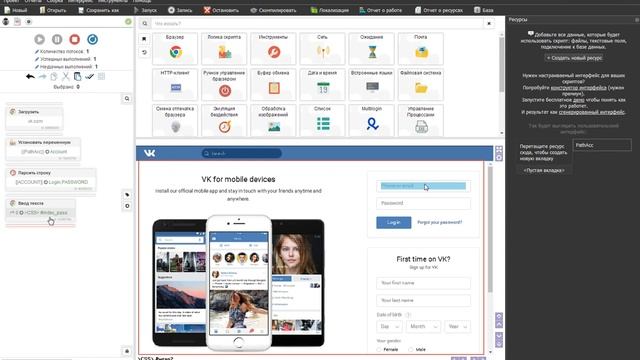Open the конструктор интерфейса link
The image size is (640, 360).
(x=578, y=88)
